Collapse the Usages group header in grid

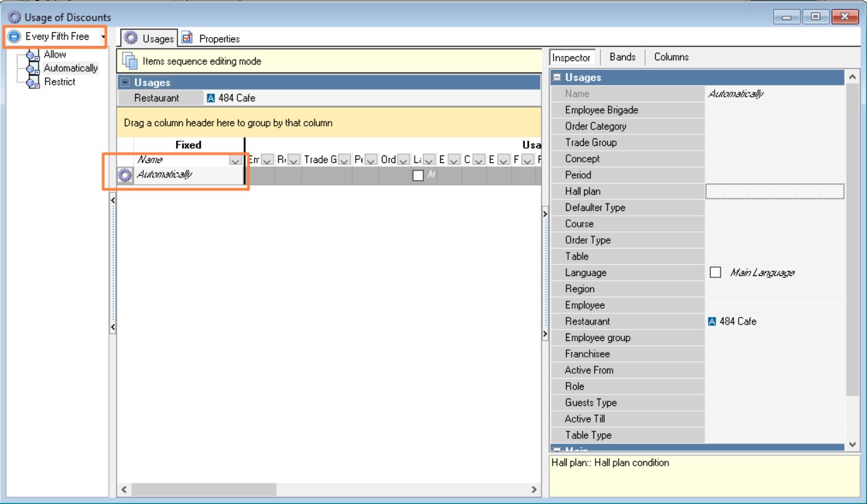coord(125,83)
